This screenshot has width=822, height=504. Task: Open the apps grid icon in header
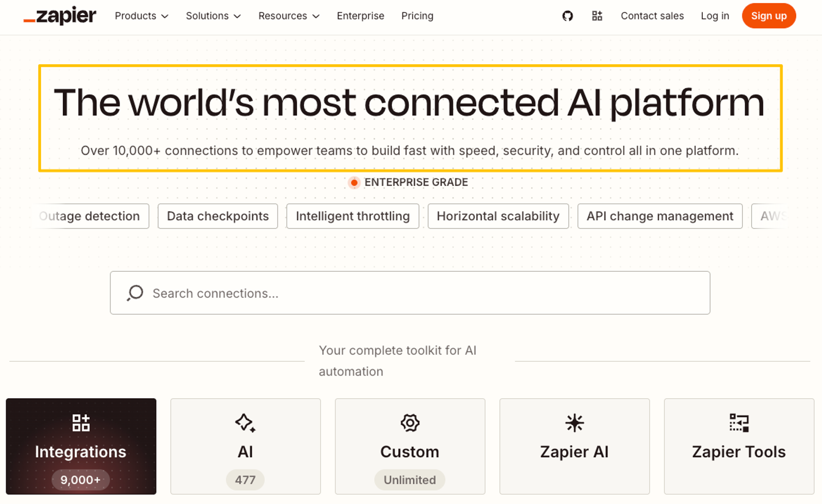597,16
